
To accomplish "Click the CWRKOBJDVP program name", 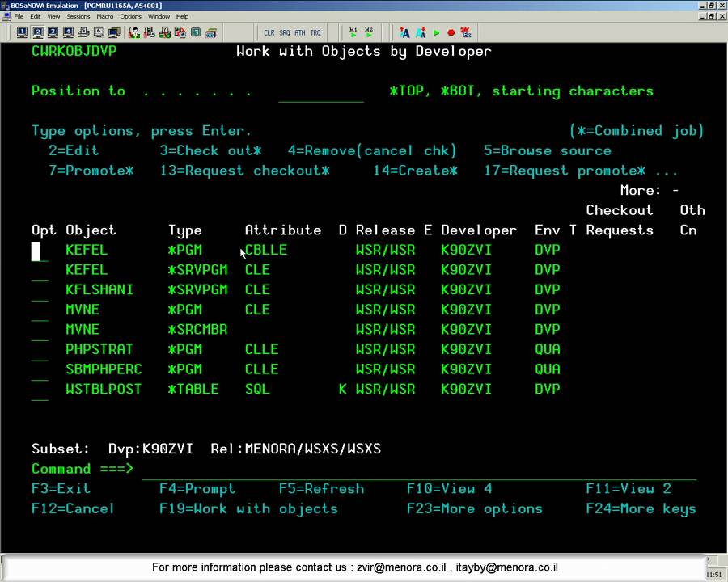I will (x=74, y=51).
